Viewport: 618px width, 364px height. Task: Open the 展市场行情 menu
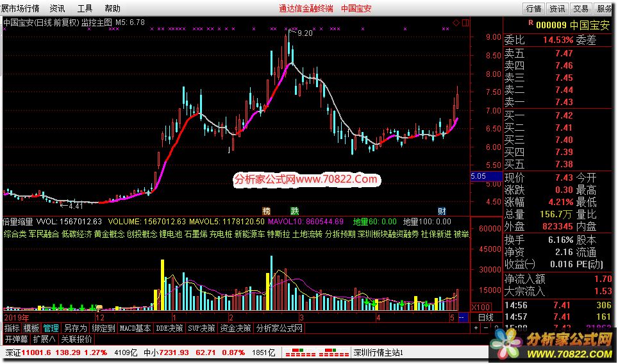click(x=20, y=8)
